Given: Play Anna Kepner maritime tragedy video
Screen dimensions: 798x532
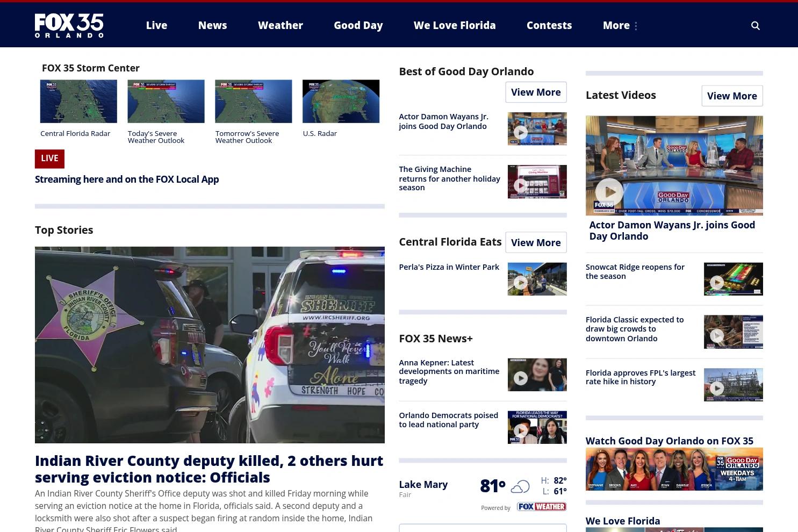Looking at the screenshot, I should click(x=537, y=375).
